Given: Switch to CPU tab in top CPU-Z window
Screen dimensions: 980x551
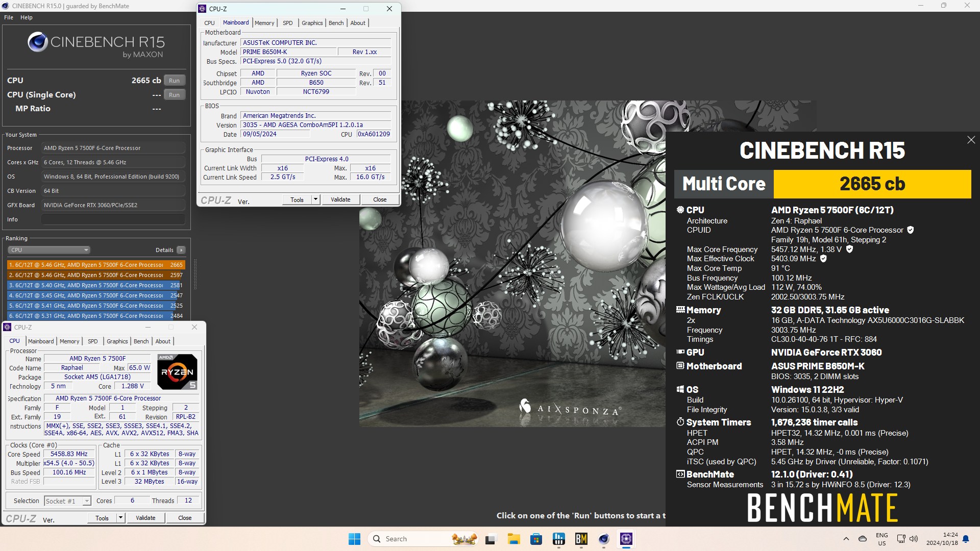Looking at the screenshot, I should 209,23.
